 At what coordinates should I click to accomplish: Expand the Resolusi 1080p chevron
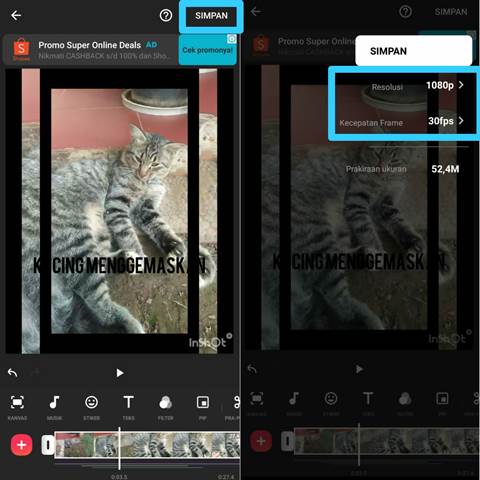tap(461, 85)
